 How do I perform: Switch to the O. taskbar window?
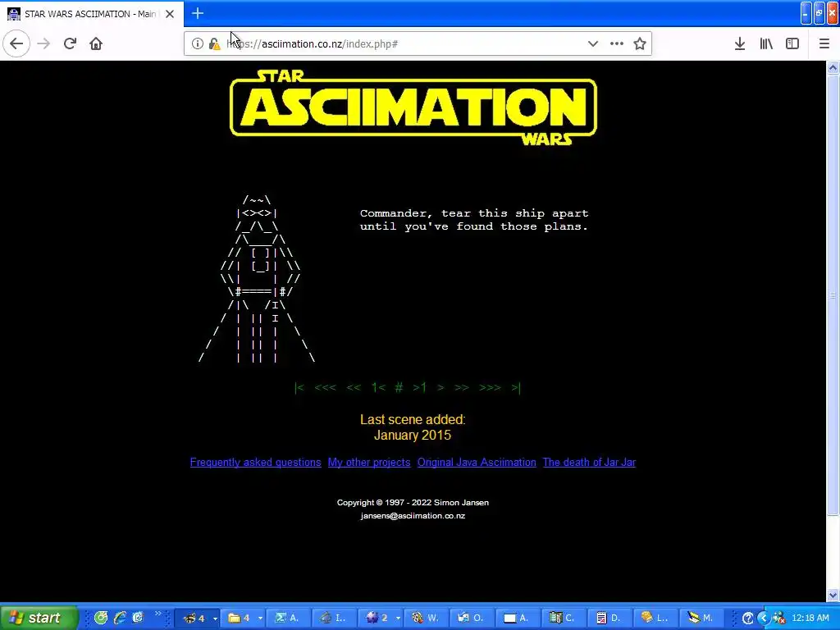472,618
